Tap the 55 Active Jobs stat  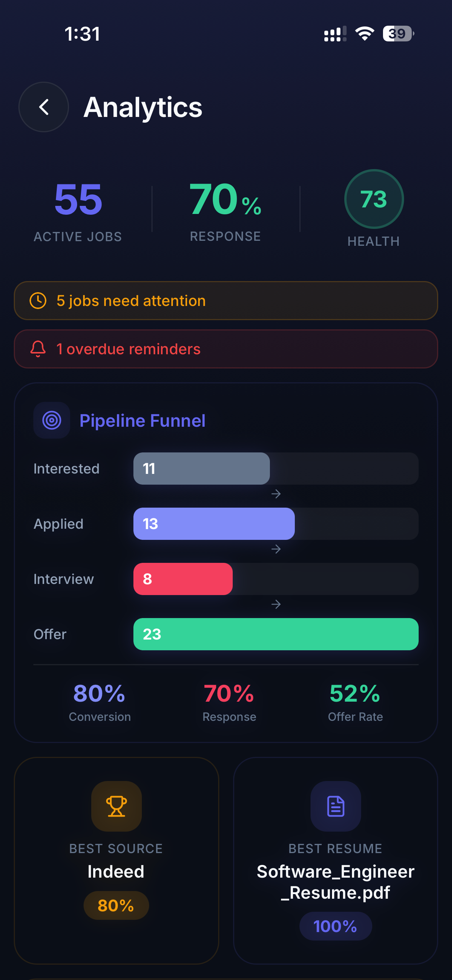78,211
